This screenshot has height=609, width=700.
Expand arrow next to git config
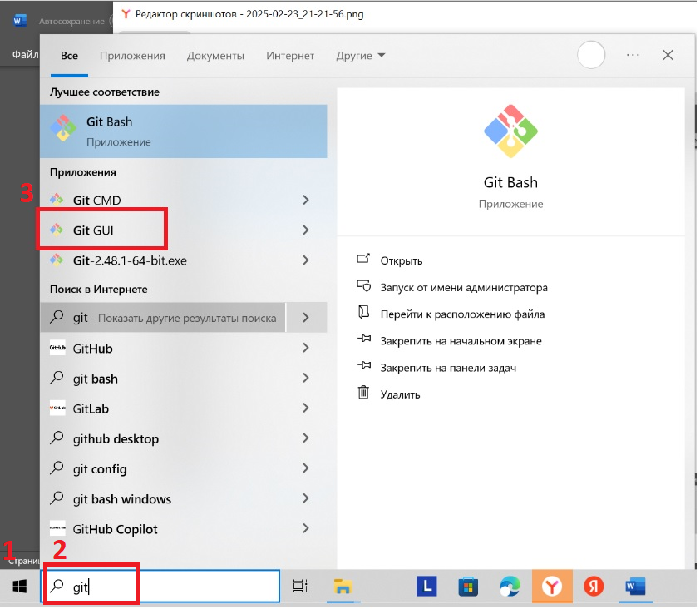point(306,468)
